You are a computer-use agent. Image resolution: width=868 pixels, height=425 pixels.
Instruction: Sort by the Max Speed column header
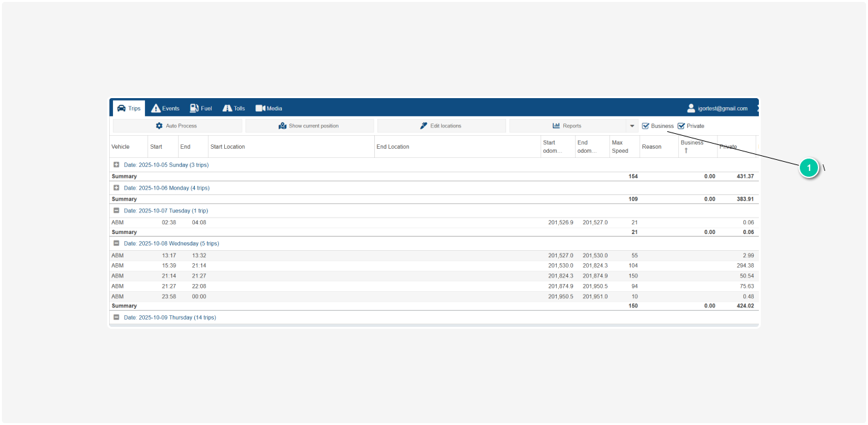(x=620, y=147)
